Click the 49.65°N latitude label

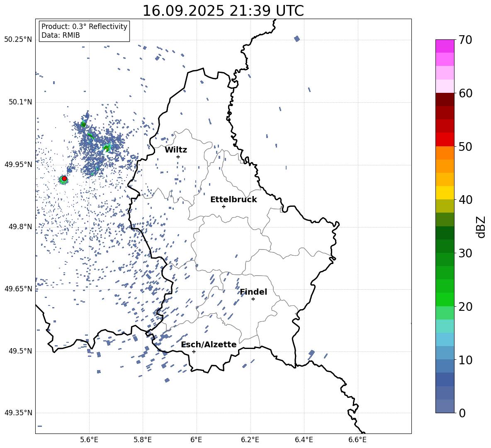pos(18,288)
